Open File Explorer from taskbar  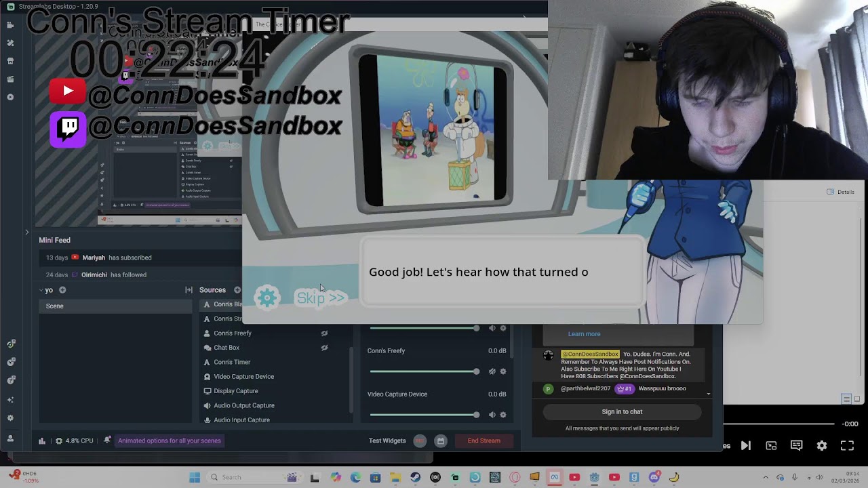coord(395,477)
